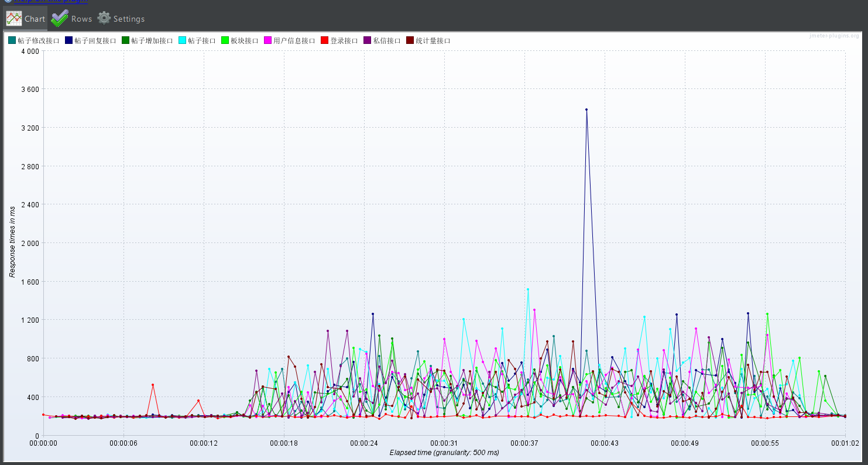868x465 pixels.
Task: Click the maroon 统计量接口 legend swatch
Action: pyautogui.click(x=410, y=40)
